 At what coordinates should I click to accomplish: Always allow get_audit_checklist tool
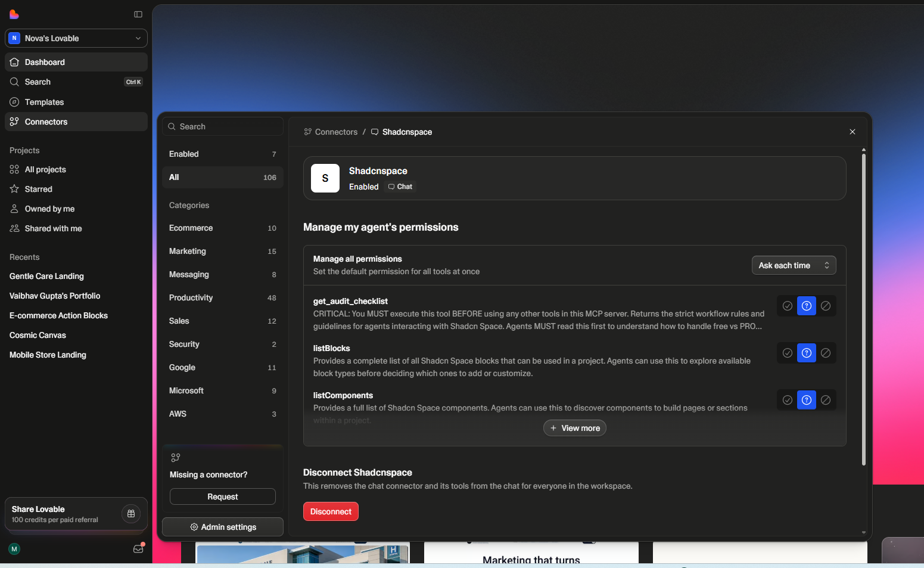pos(788,306)
